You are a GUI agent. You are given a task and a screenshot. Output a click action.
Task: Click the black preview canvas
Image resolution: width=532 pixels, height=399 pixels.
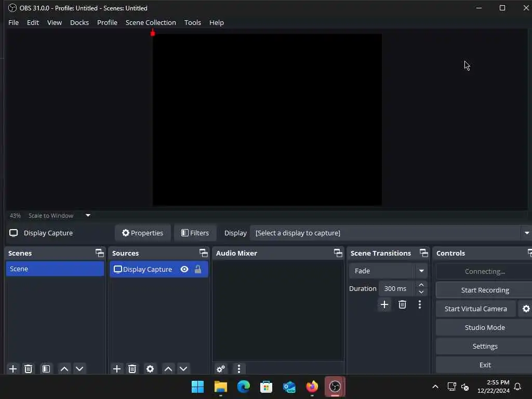click(267, 119)
